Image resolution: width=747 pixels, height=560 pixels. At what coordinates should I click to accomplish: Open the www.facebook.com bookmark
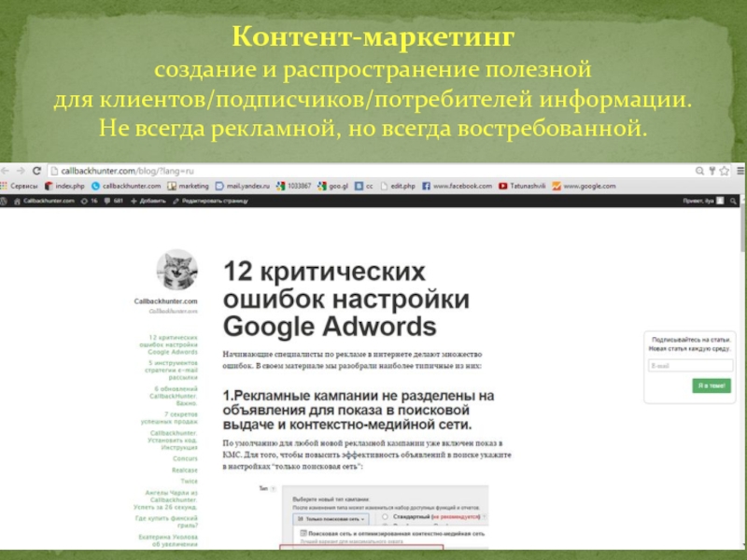457,186
